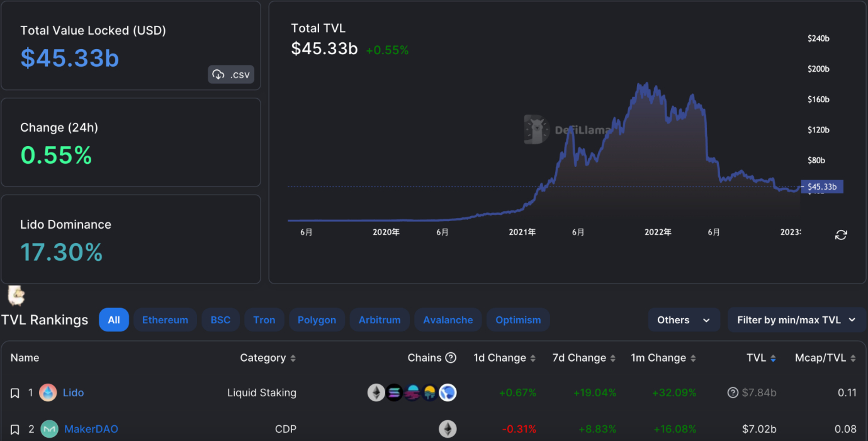Click the 2022年 axis label
The width and height of the screenshot is (868, 441).
pos(658,232)
